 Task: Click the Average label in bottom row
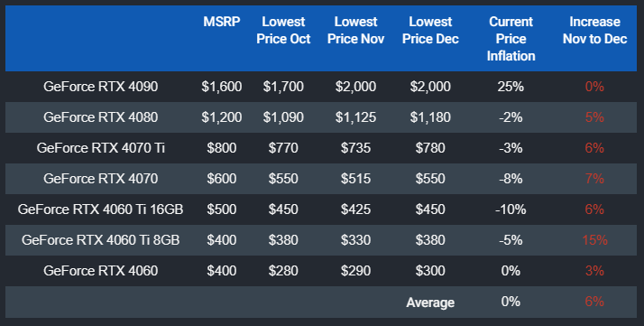(x=430, y=303)
